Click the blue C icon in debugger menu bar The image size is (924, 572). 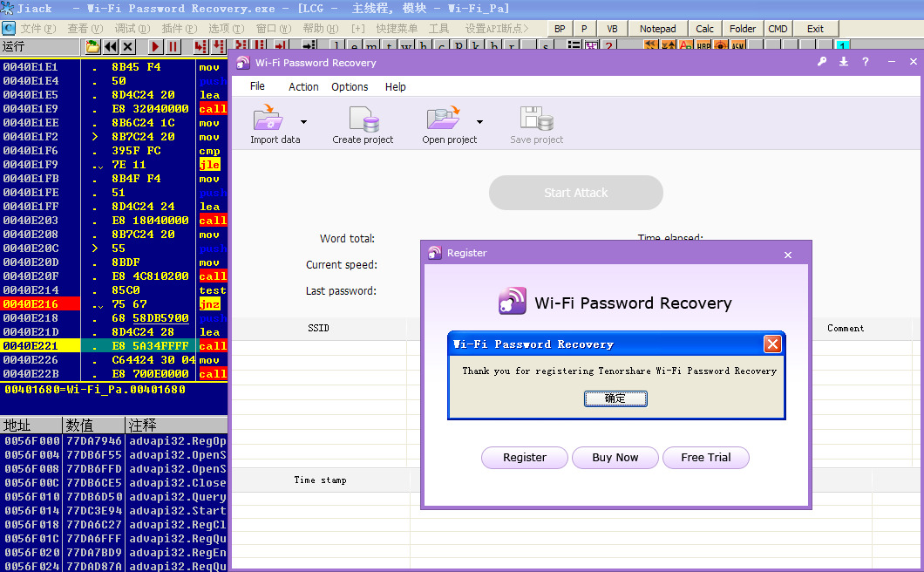8,28
